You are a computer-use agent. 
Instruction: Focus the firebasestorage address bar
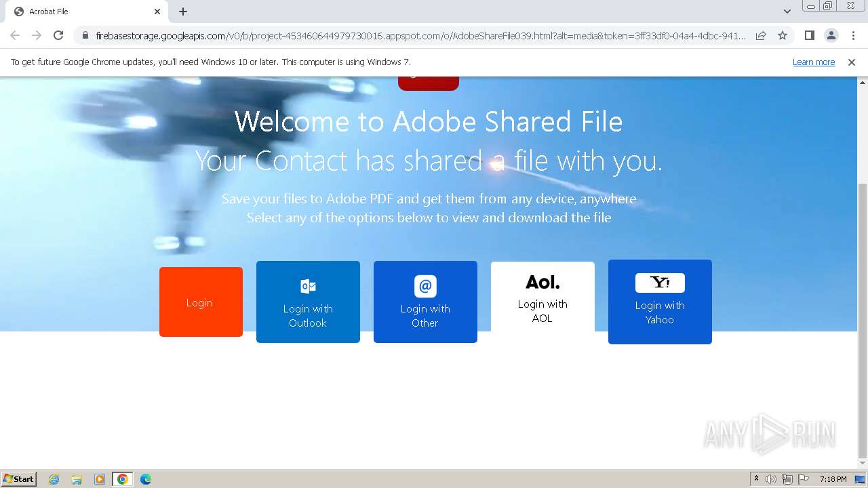tap(420, 35)
